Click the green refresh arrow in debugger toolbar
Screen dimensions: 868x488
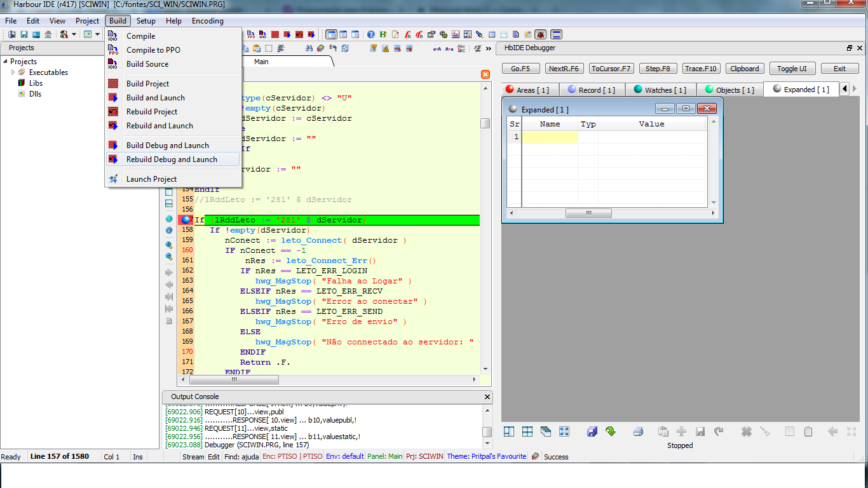coord(610,431)
